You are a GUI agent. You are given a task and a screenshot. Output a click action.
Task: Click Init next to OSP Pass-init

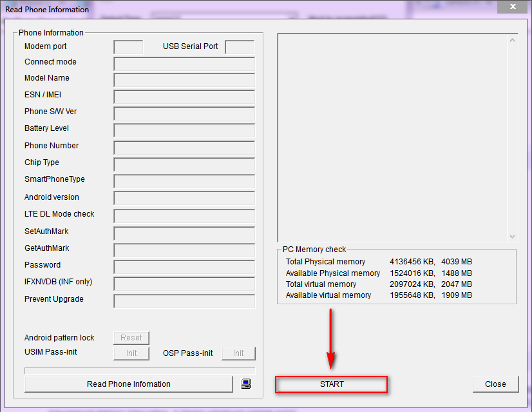click(x=238, y=353)
